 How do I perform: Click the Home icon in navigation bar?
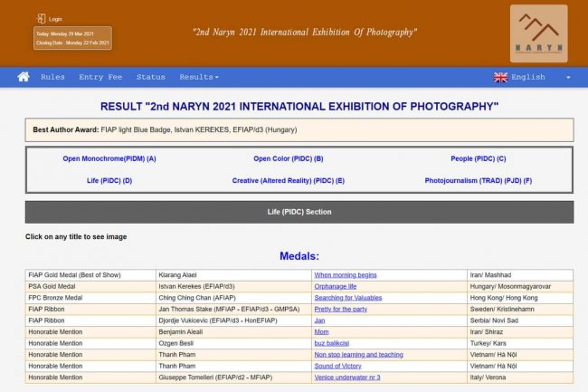coord(24,77)
